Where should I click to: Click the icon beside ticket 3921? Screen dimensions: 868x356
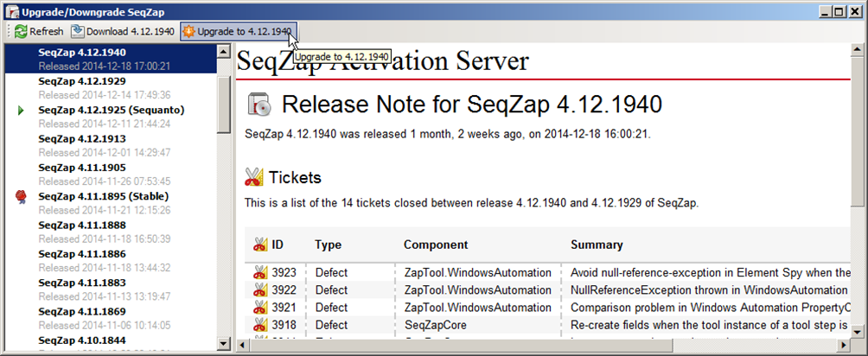coord(260,308)
